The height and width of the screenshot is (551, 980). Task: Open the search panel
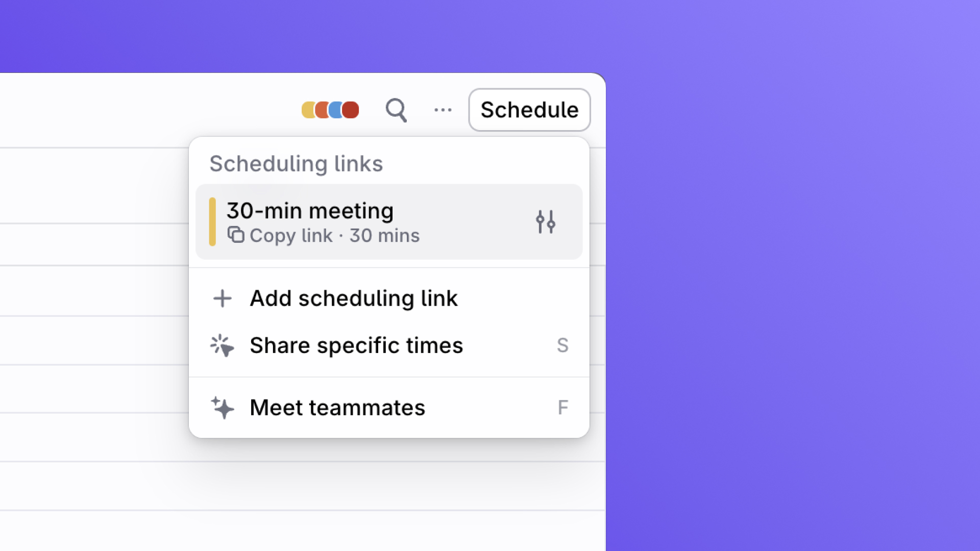click(x=397, y=110)
